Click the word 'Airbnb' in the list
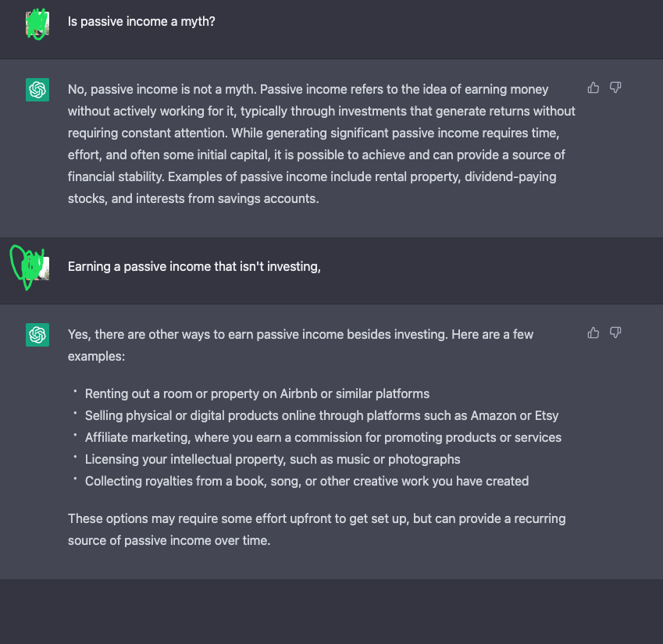 298,394
